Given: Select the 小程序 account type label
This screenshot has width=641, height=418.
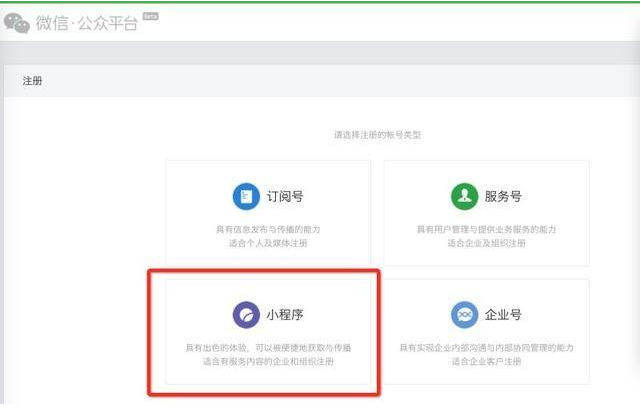Looking at the screenshot, I should 285,315.
